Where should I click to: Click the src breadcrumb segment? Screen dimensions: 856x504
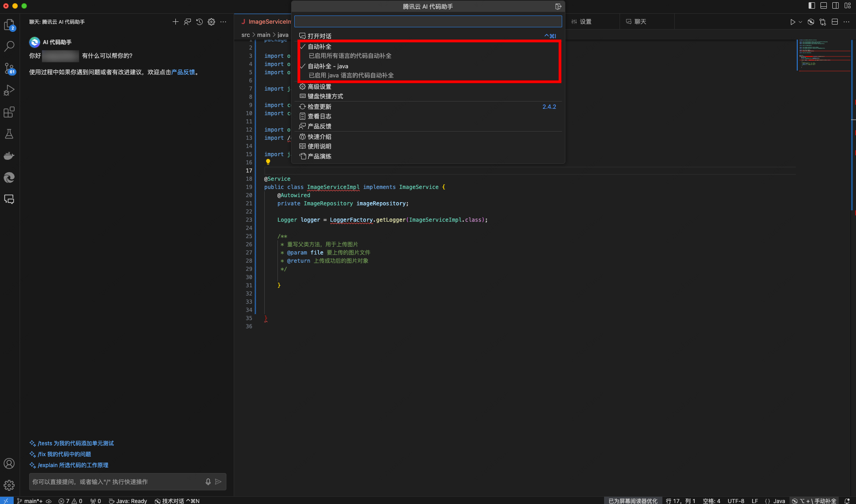click(x=246, y=35)
